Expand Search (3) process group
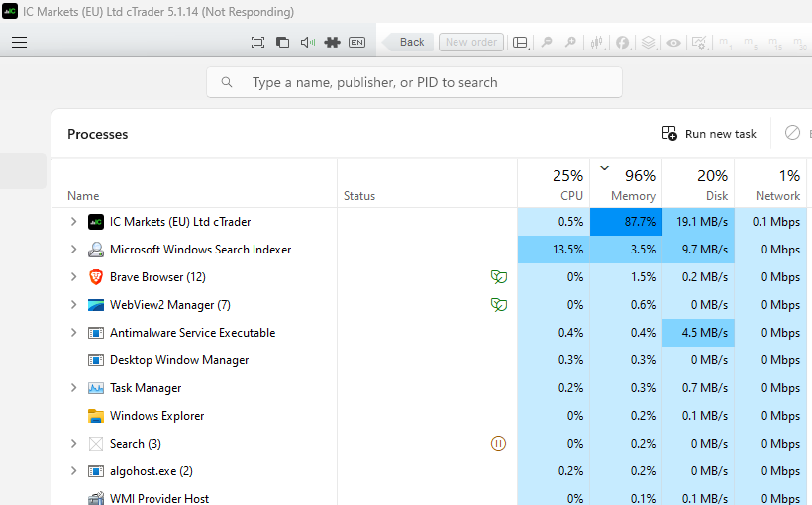812x505 pixels. [73, 444]
